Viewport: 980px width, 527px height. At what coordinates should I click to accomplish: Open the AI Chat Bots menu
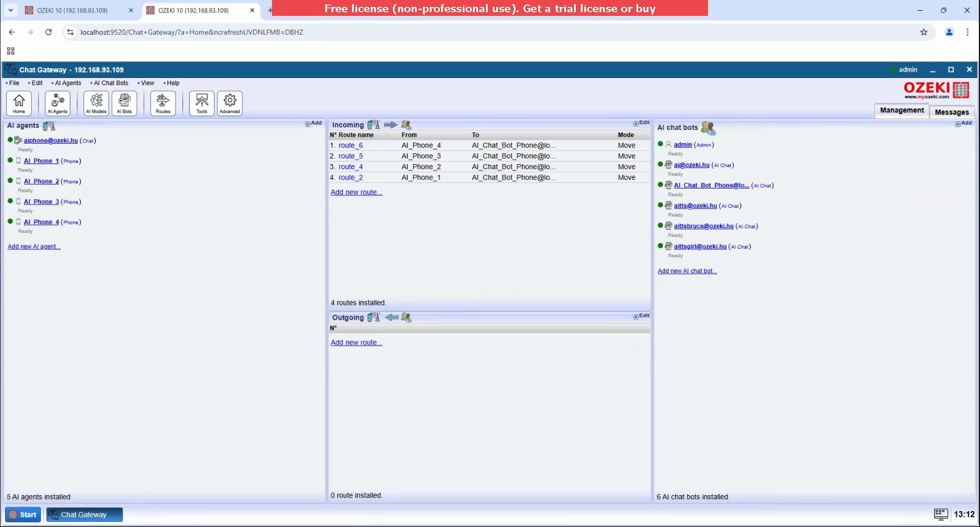[110, 83]
